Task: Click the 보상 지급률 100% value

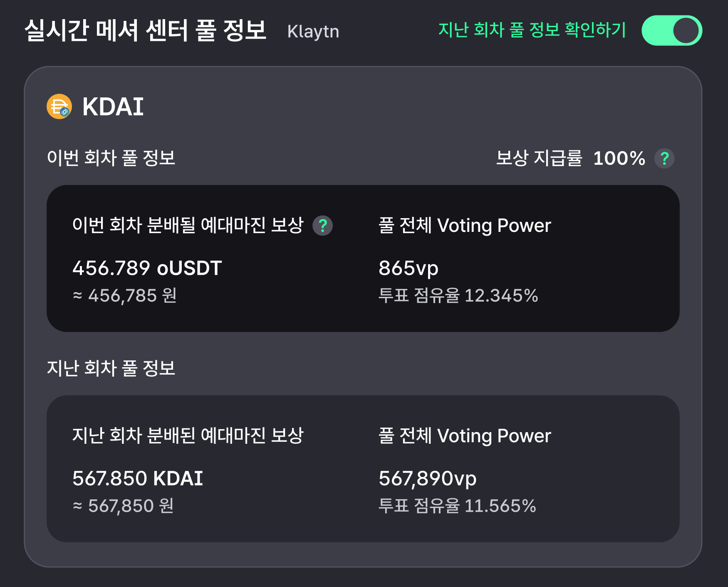Action: [x=619, y=158]
